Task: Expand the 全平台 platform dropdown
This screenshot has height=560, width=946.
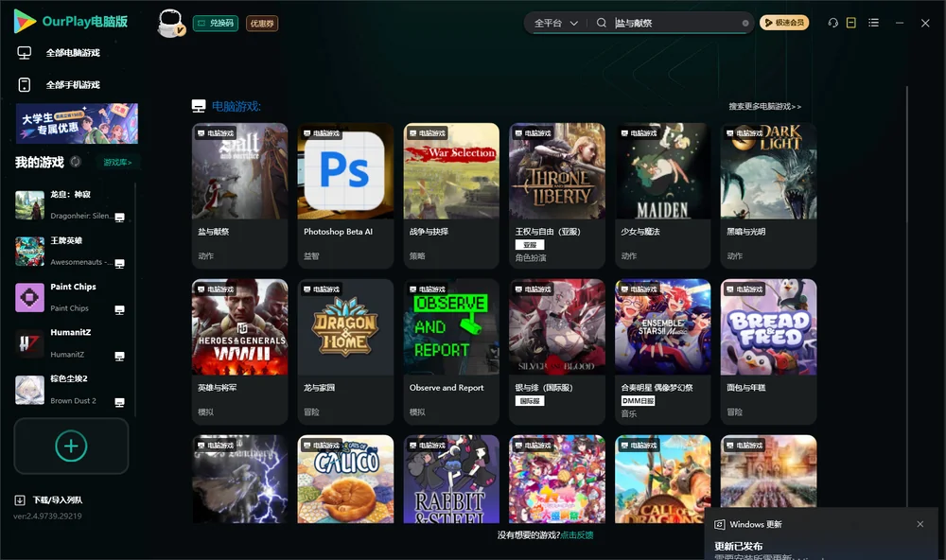Action: 555,23
